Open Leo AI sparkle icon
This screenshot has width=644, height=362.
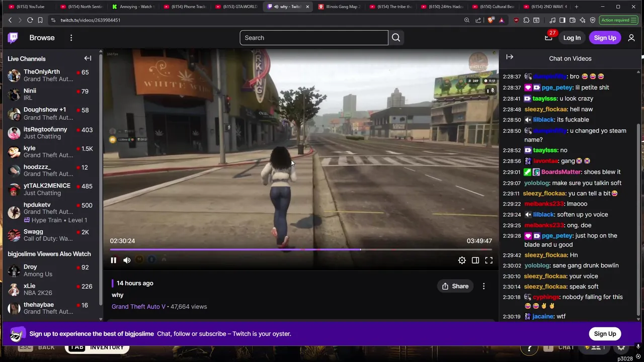tap(582, 20)
